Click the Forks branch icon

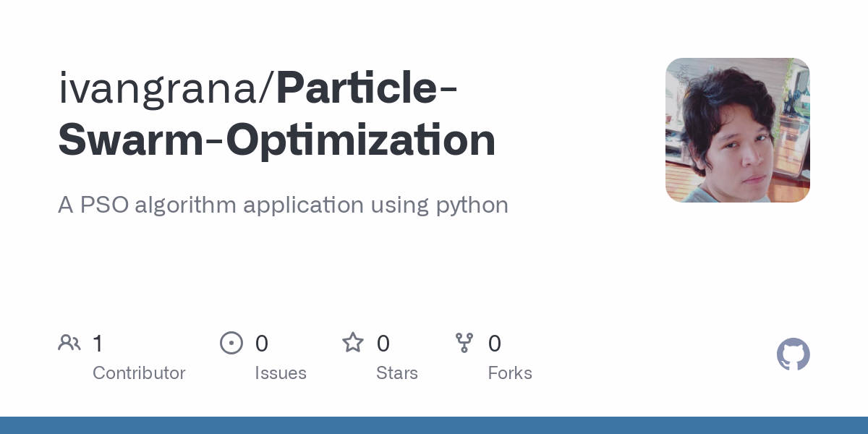pos(464,343)
